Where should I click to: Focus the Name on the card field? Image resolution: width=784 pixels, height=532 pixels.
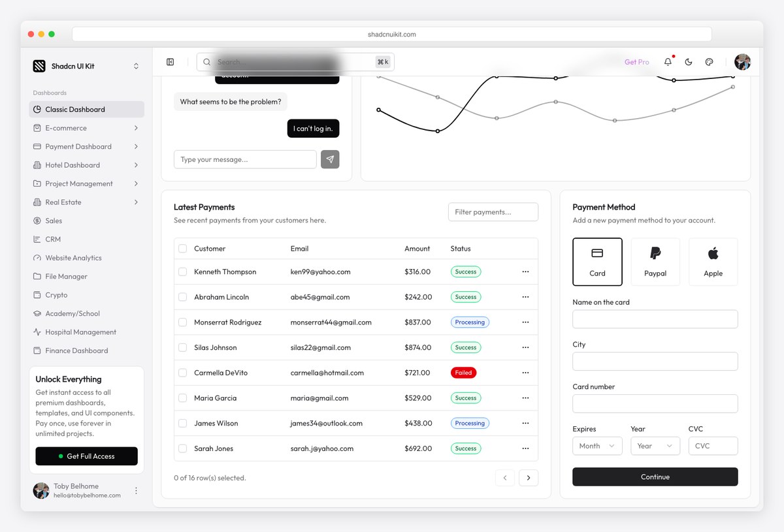(655, 319)
